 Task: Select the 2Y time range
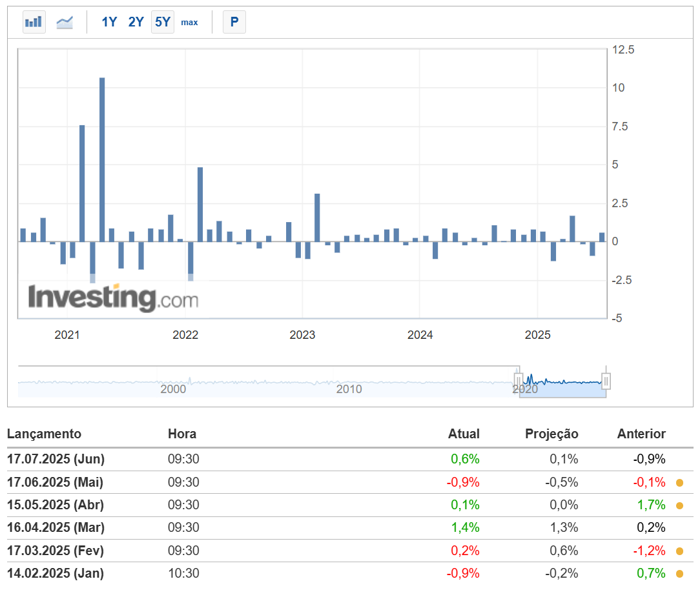(x=136, y=22)
